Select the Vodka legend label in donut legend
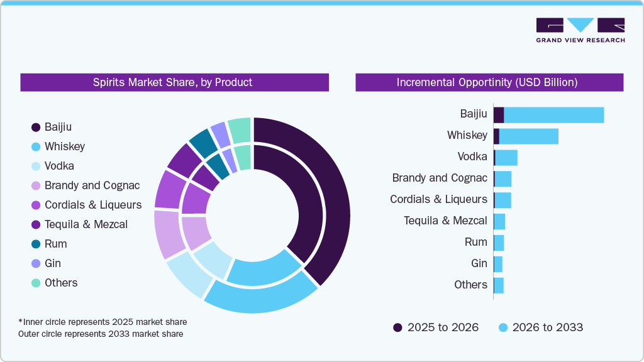Image resolution: width=644 pixels, height=362 pixels. [x=59, y=166]
